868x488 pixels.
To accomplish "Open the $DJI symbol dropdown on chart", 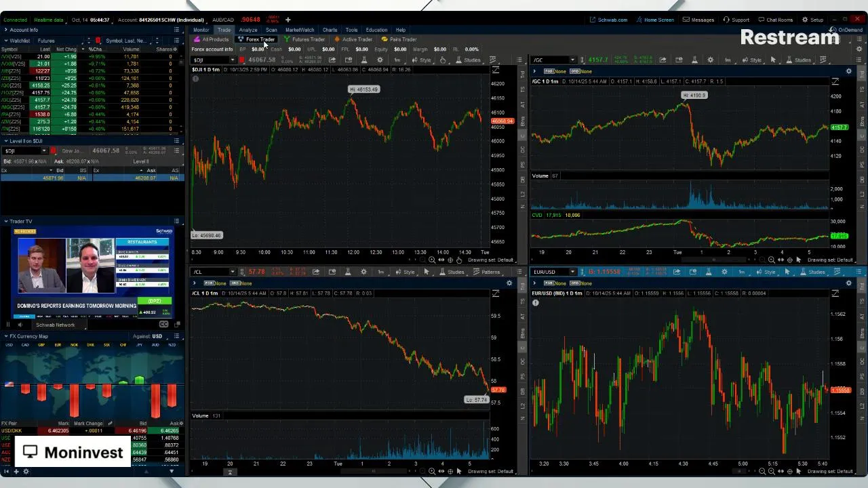I will point(233,60).
